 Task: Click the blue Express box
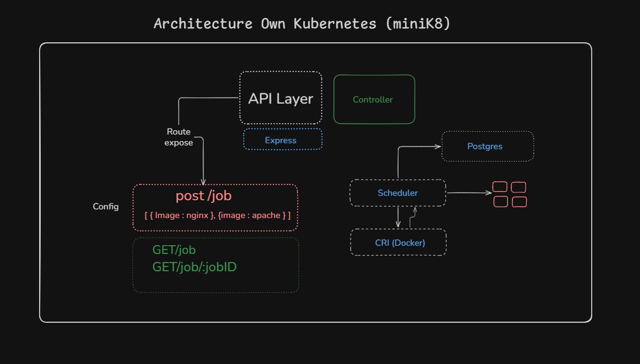point(282,139)
